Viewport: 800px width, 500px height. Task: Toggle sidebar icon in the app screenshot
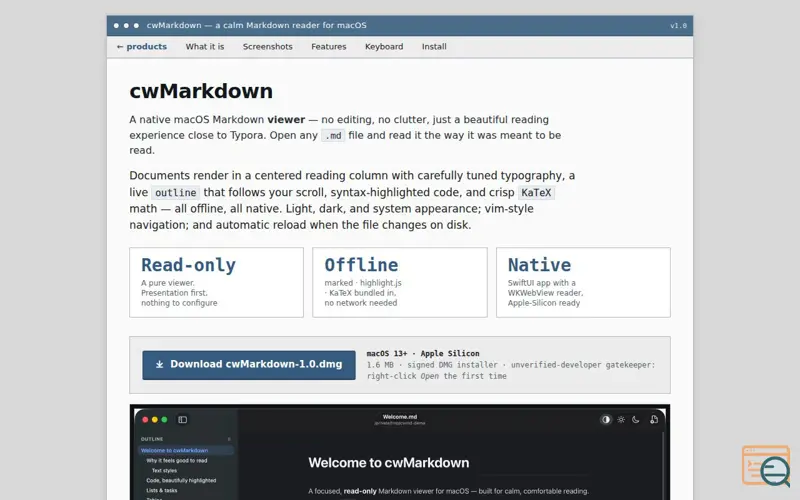[183, 419]
